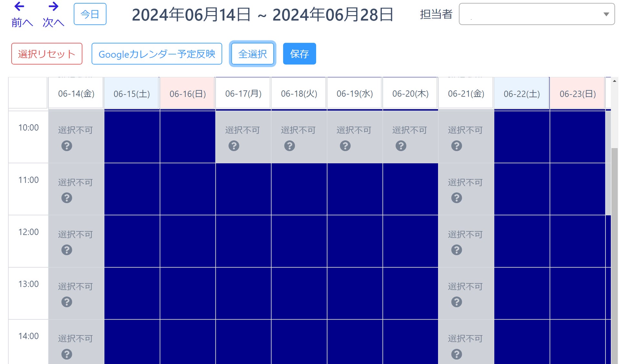Click the dropdown arrow of 担当者 selector
Image resolution: width=629 pixels, height=364 pixels.
pyautogui.click(x=606, y=14)
